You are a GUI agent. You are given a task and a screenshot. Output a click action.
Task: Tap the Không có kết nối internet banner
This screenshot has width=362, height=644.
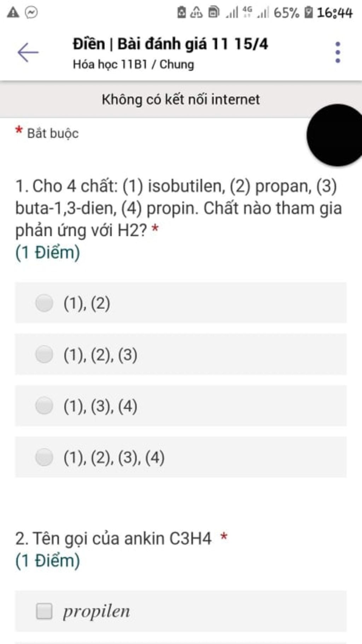click(181, 99)
